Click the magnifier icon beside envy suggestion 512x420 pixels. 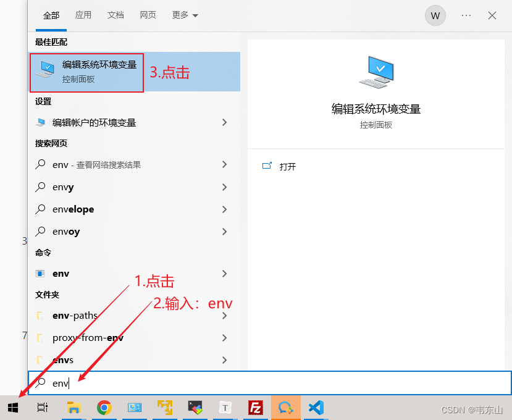point(41,187)
